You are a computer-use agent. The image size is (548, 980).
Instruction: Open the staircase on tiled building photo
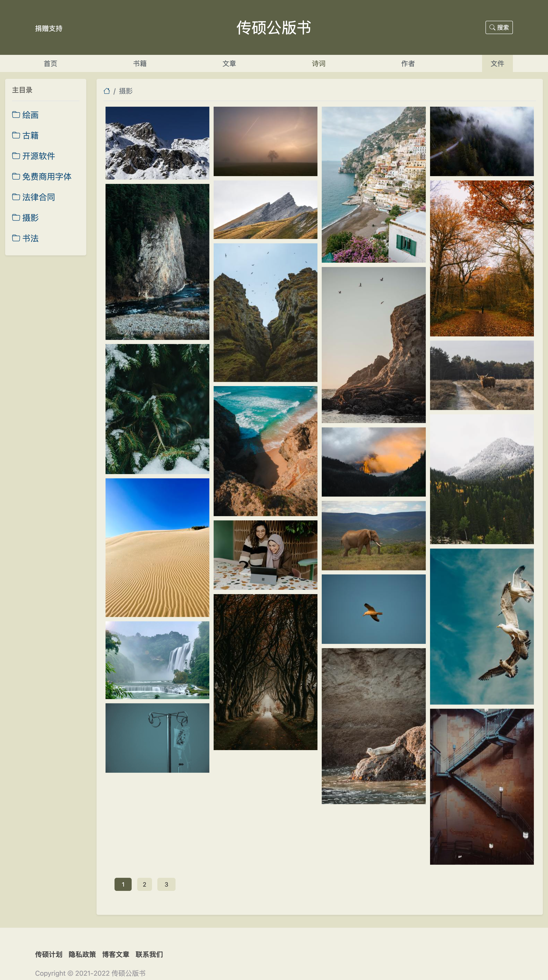pyautogui.click(x=482, y=787)
